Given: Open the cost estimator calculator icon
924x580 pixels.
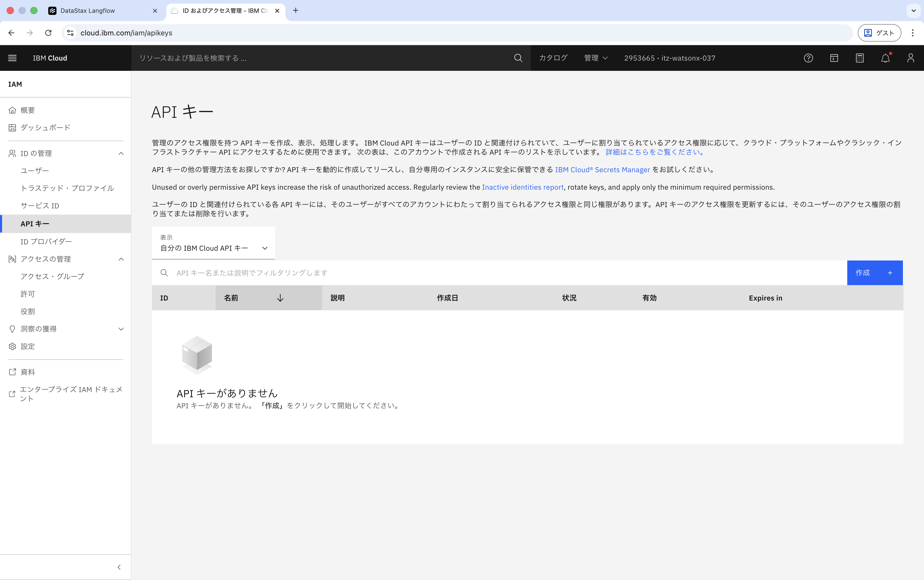Looking at the screenshot, I should 860,58.
